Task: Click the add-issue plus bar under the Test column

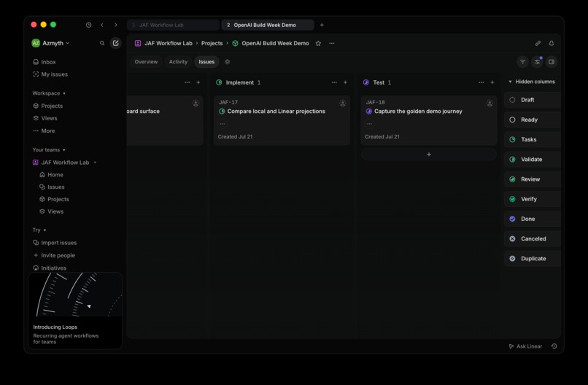Action: 429,154
